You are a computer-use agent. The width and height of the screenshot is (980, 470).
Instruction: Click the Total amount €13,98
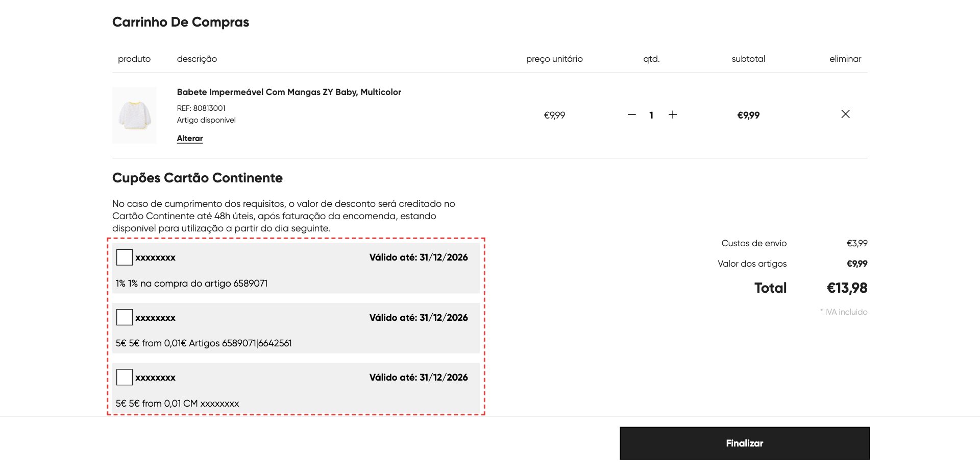pos(847,288)
